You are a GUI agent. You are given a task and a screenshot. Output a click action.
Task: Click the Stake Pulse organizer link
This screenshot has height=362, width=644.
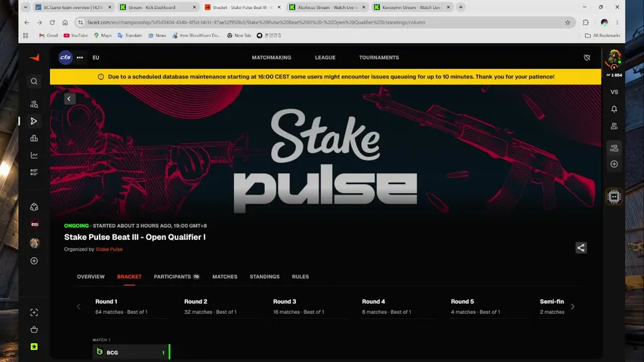[x=109, y=249]
